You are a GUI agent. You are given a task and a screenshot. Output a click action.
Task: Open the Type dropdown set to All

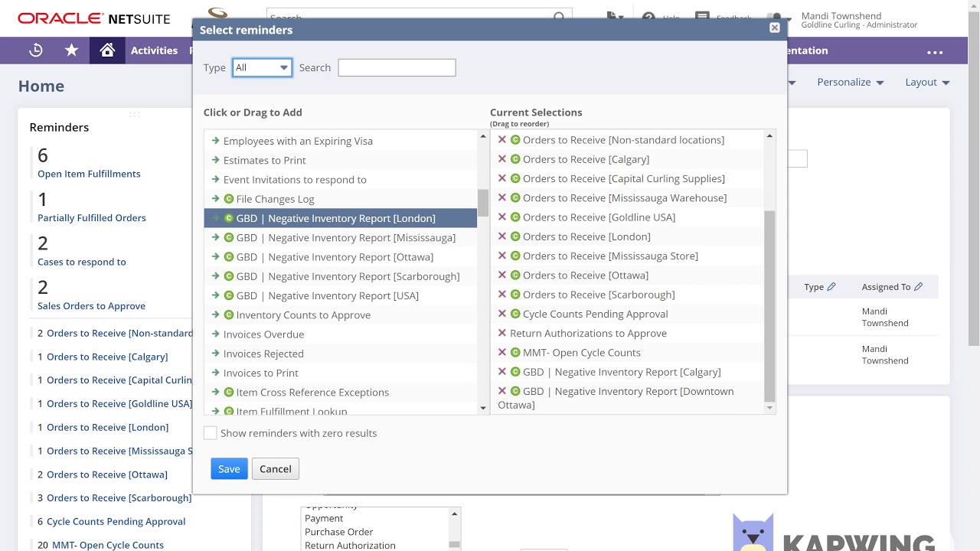pos(262,67)
